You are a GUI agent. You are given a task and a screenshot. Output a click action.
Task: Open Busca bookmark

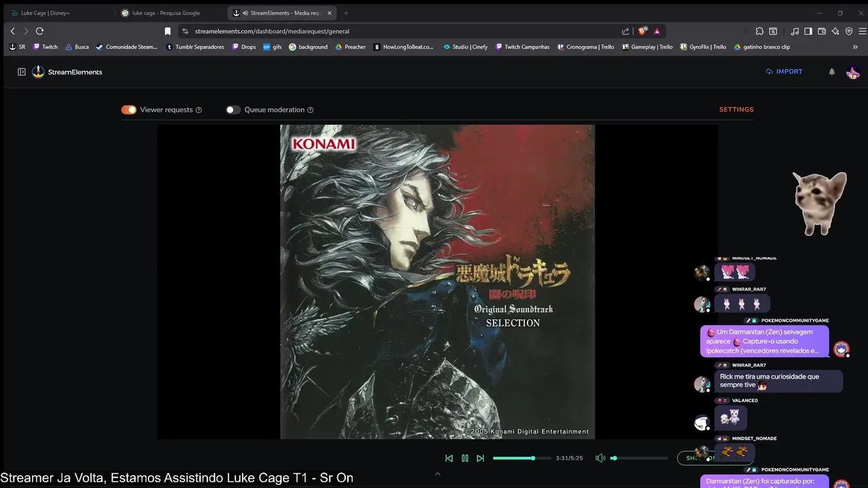(77, 47)
